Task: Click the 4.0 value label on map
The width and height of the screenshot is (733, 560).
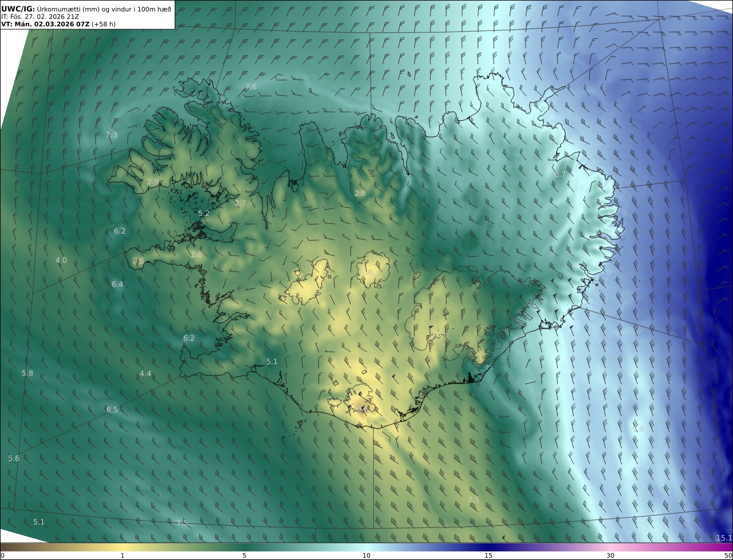Action: (x=61, y=260)
